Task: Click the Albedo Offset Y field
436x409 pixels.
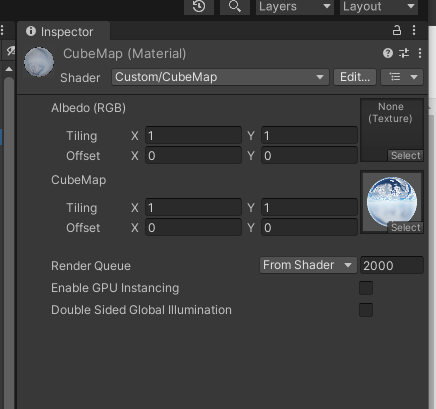Action: pyautogui.click(x=309, y=156)
